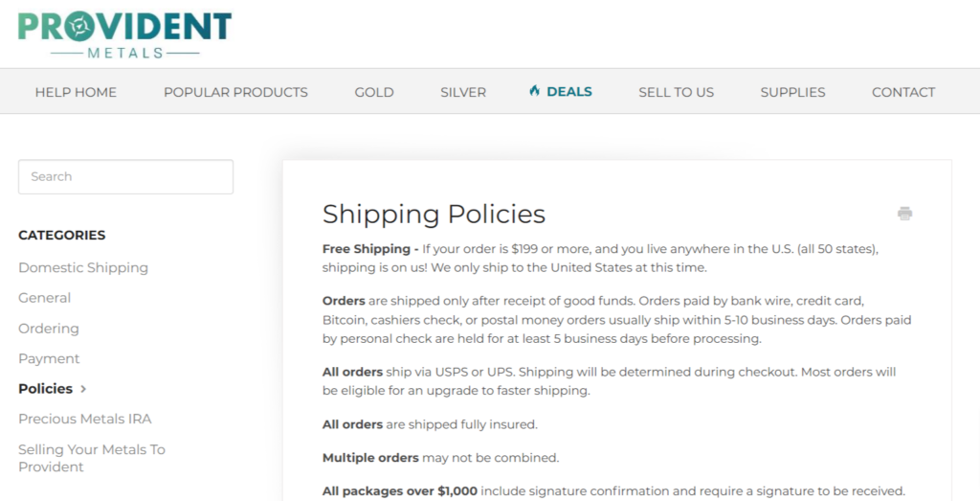This screenshot has height=501, width=980.
Task: Open the Domestic Shipping category
Action: [x=83, y=267]
